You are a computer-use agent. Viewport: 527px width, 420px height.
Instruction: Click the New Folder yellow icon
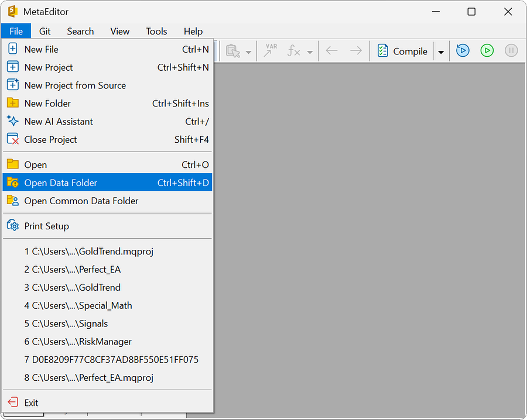point(13,102)
